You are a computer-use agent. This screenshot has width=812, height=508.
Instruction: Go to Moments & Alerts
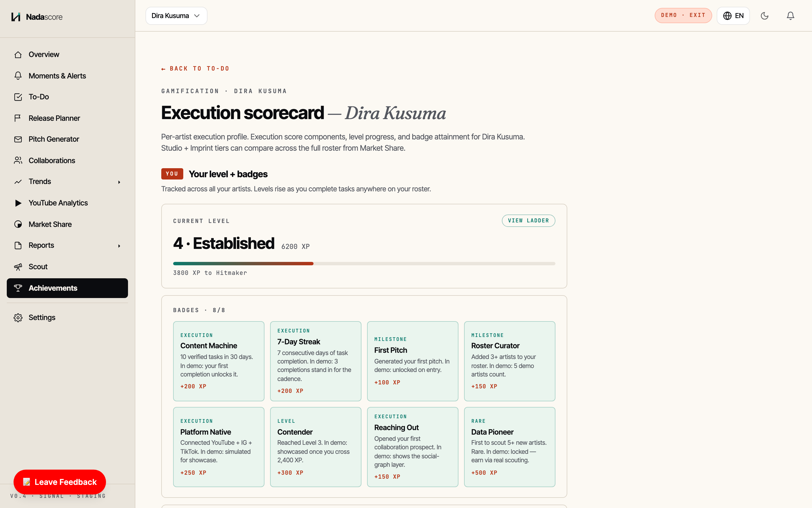[x=67, y=76]
